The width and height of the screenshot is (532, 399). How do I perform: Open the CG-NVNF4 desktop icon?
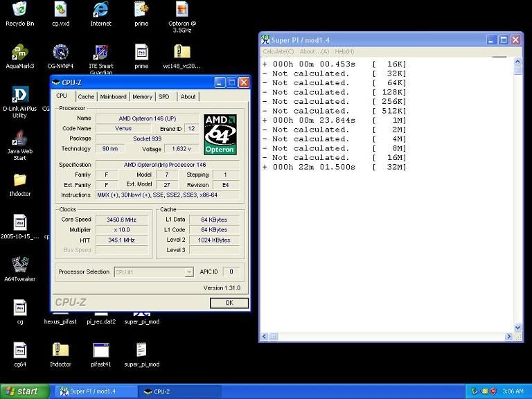pos(61,52)
